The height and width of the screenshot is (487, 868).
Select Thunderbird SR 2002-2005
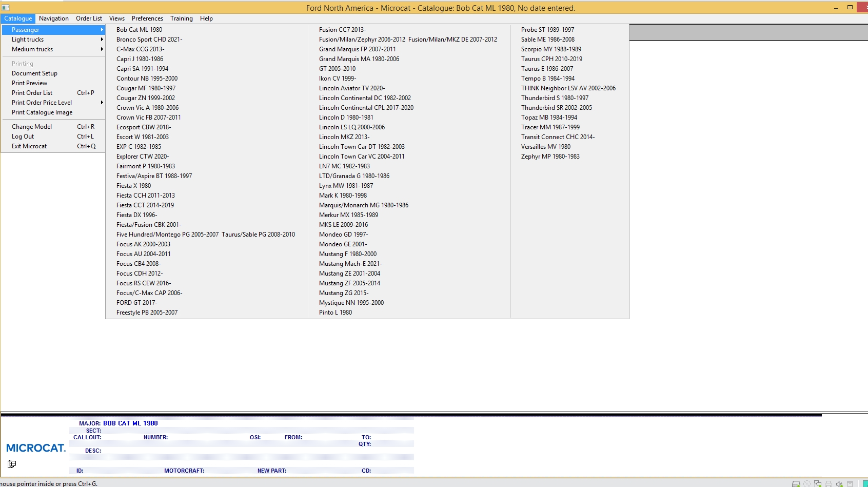pyautogui.click(x=557, y=108)
